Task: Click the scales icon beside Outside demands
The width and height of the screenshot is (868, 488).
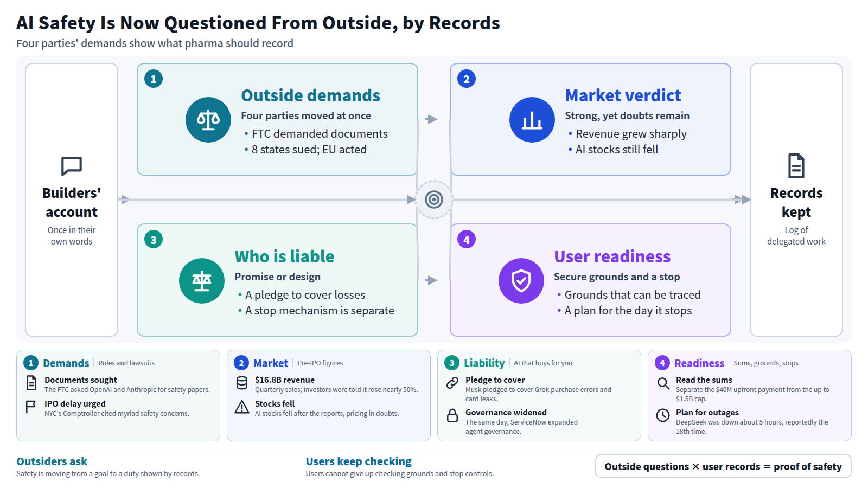Action: point(208,120)
